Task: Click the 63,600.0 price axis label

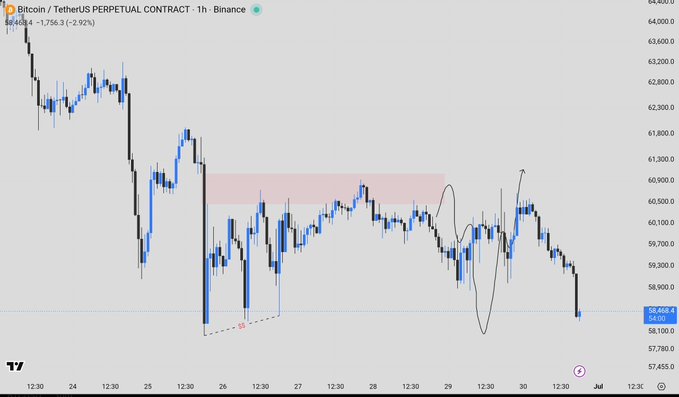Action: coord(661,42)
